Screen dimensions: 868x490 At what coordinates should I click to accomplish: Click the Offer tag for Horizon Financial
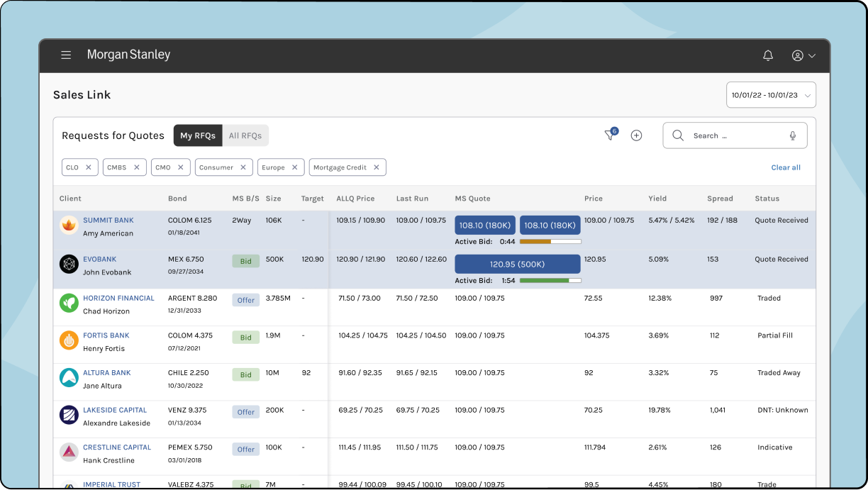246,301
